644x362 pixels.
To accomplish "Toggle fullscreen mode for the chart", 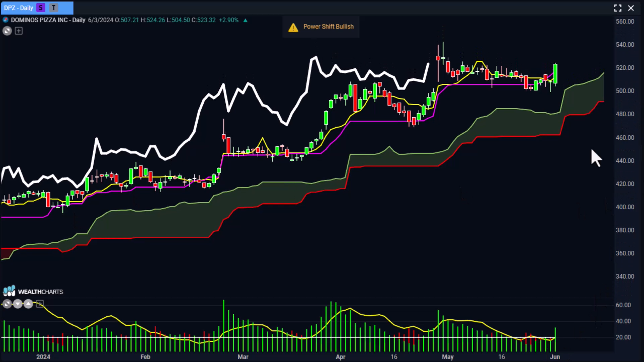I will pos(618,8).
